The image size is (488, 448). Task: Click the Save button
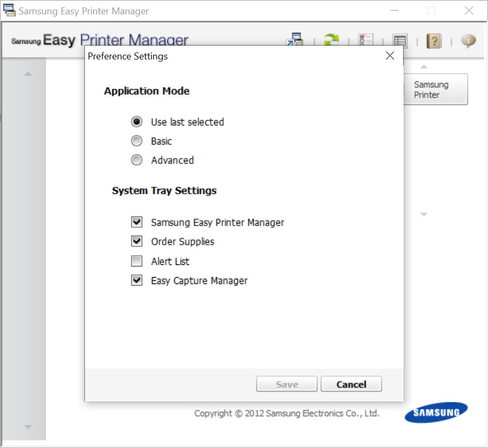[x=287, y=384]
